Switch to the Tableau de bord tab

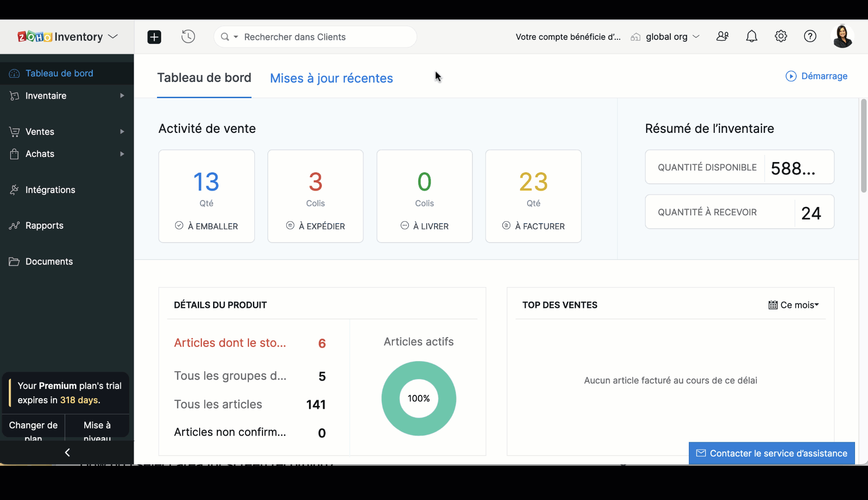(x=204, y=78)
